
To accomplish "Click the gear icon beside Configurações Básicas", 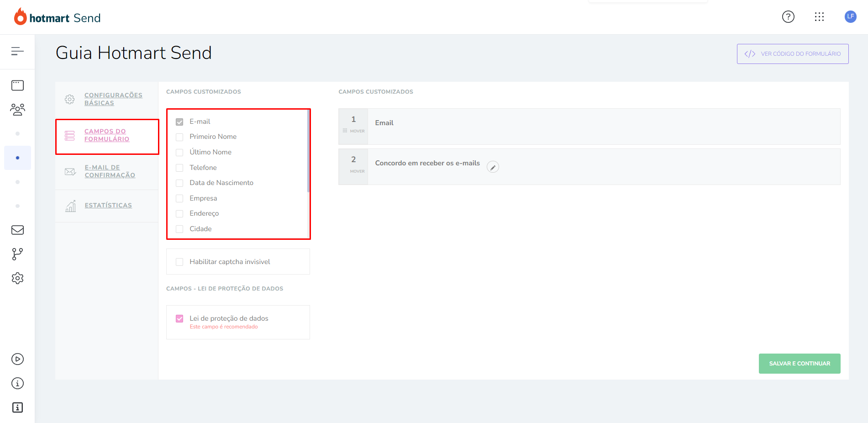I will (x=69, y=99).
